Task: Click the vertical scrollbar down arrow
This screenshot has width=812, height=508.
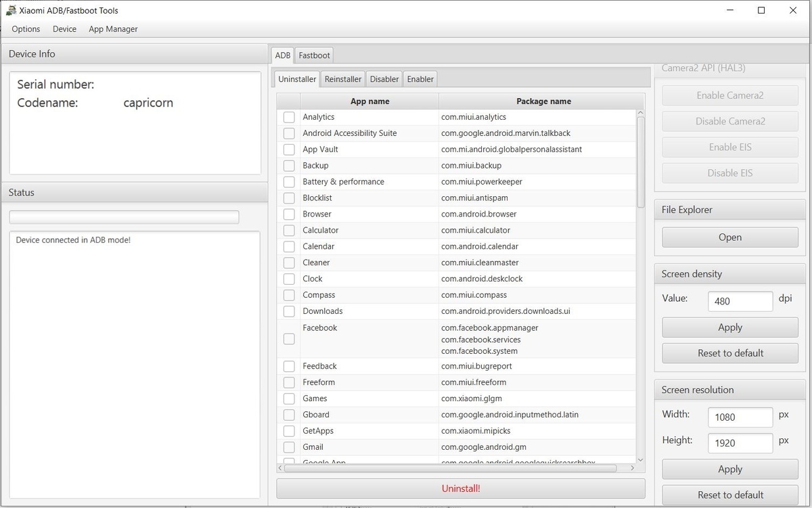Action: coord(641,459)
